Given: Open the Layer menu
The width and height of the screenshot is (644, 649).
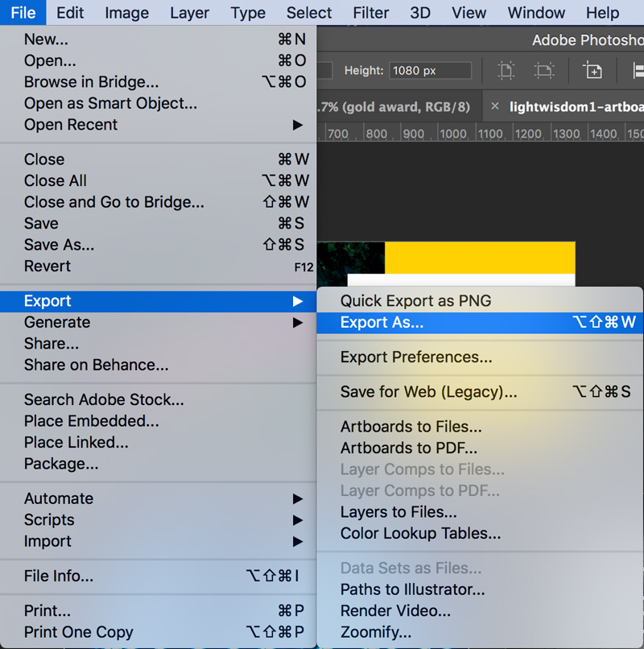Looking at the screenshot, I should tap(189, 12).
